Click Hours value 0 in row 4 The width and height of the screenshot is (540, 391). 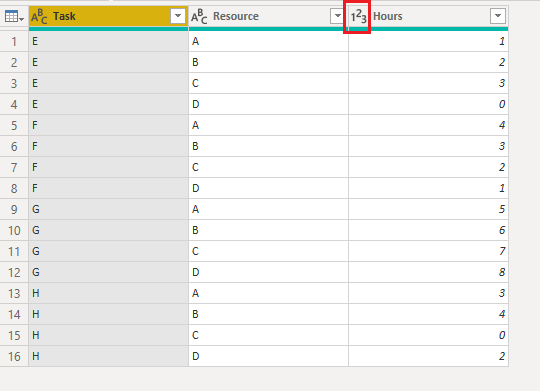pos(428,104)
